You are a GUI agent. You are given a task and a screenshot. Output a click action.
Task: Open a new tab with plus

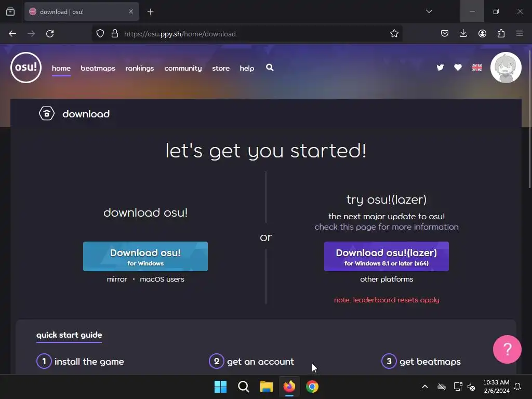(150, 12)
